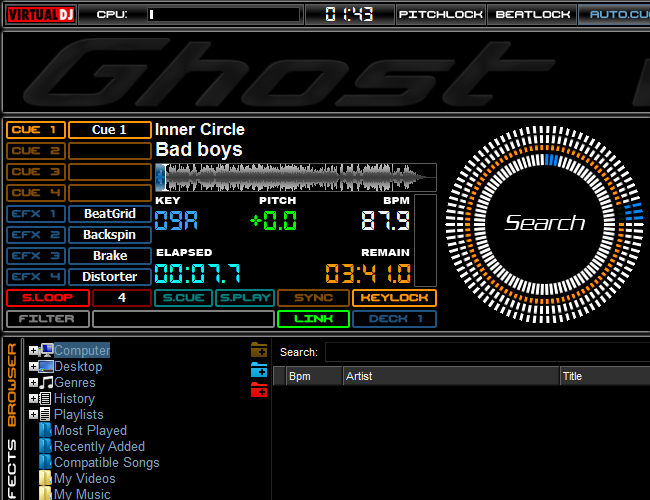Click the blue add-folder icon

pos(259,369)
